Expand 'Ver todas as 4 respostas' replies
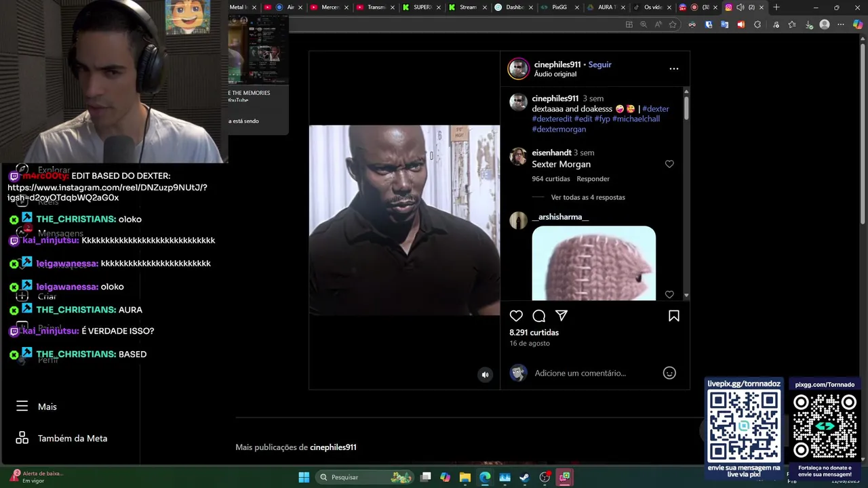This screenshot has width=868, height=488. (588, 197)
